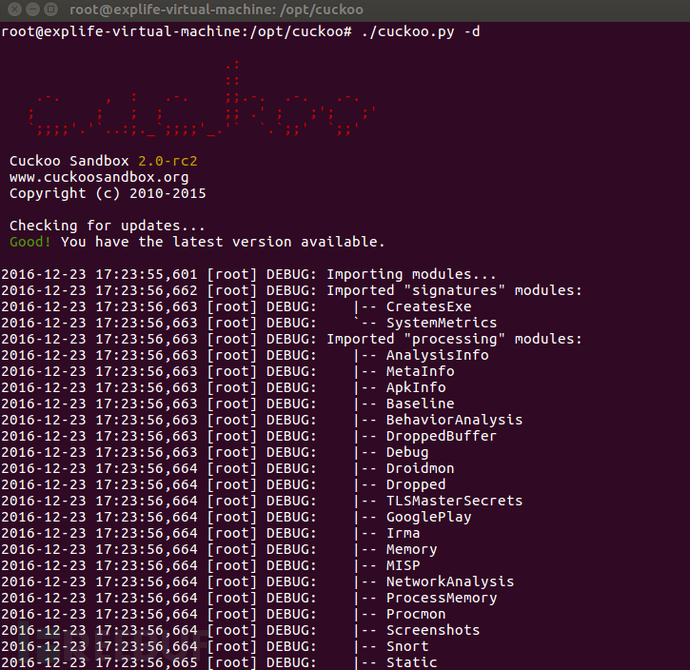Maximize the terminal window
This screenshot has height=670, width=690.
click(51, 9)
